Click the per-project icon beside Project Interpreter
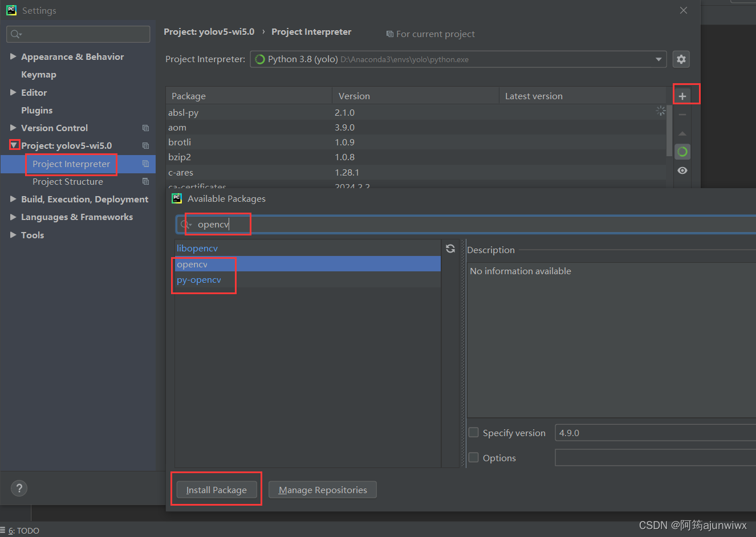This screenshot has height=537, width=756. click(145, 164)
